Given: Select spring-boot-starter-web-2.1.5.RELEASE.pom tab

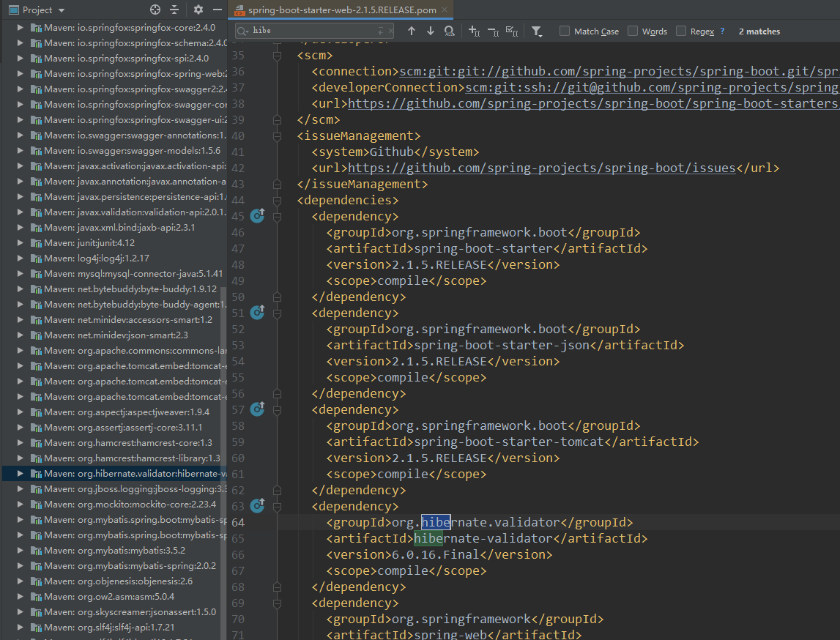Looking at the screenshot, I should tap(342, 10).
